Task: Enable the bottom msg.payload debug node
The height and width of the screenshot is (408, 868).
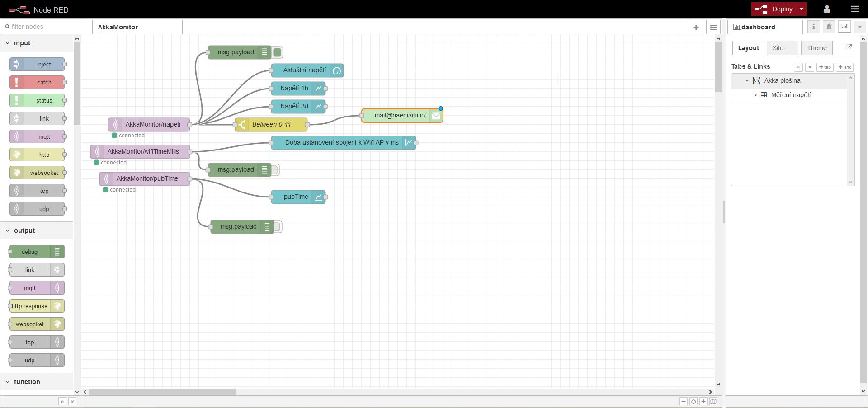Action: click(277, 227)
